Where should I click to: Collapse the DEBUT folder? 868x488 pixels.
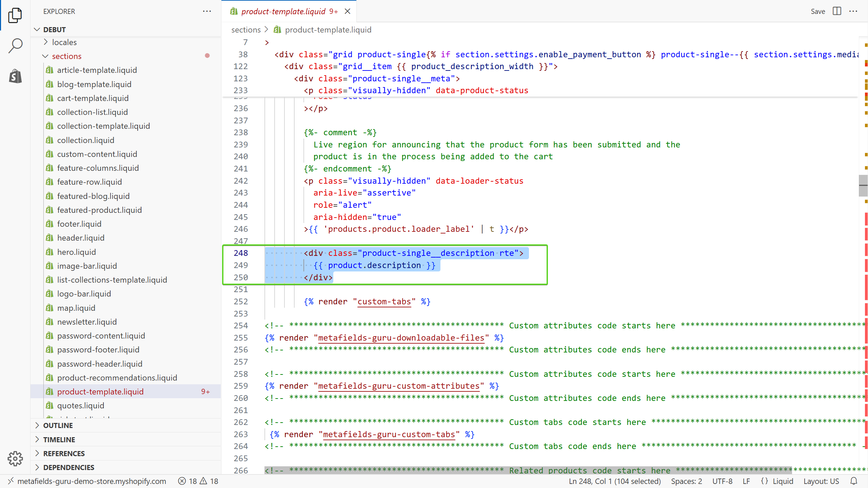pyautogui.click(x=38, y=29)
